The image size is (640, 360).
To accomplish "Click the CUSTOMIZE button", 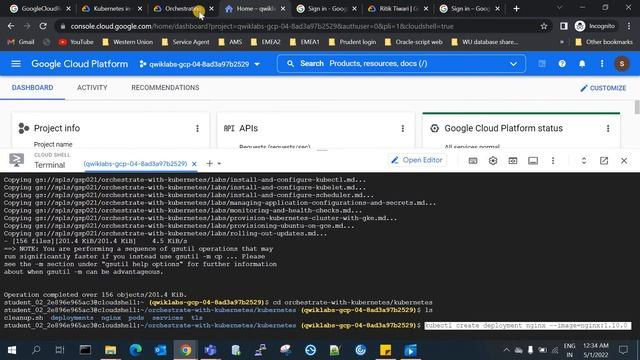I will point(603,88).
